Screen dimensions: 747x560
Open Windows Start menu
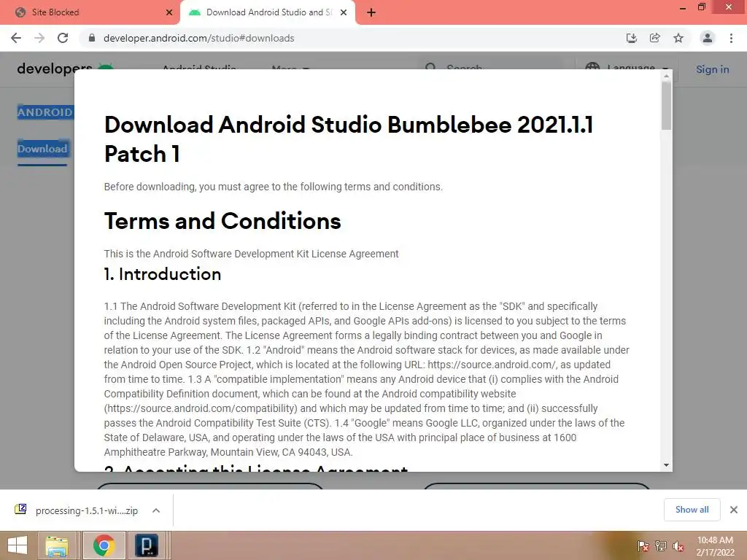tap(18, 545)
